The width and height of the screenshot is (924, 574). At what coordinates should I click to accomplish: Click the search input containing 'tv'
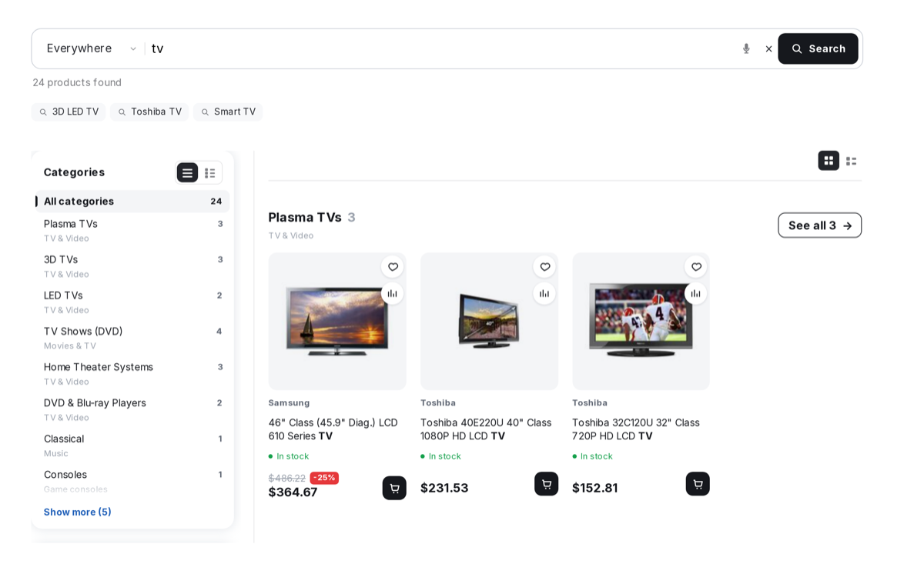(441, 48)
